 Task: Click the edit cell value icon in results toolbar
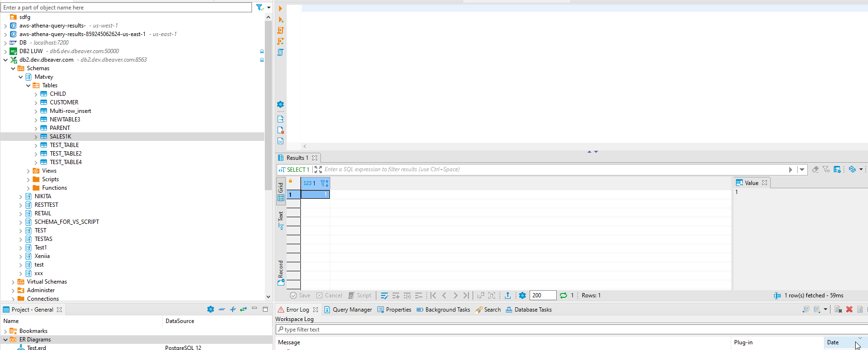[384, 295]
